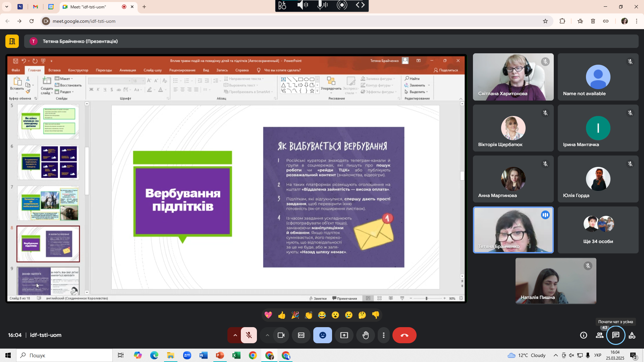644x362 pixels.
Task: Bookmark this page with star icon
Action: pyautogui.click(x=545, y=21)
